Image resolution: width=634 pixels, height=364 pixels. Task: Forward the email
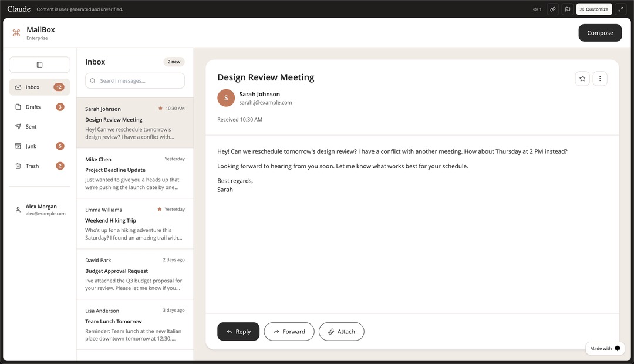[289, 332]
